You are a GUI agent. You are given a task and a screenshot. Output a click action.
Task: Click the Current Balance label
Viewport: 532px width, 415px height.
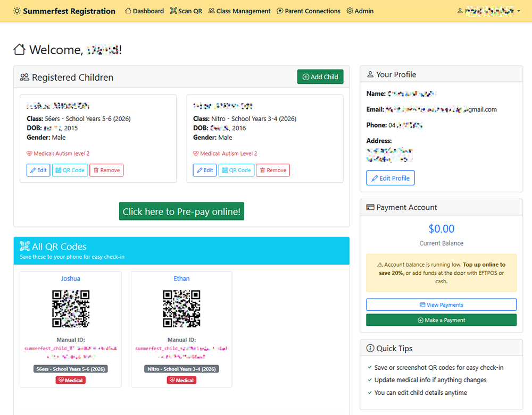click(442, 243)
